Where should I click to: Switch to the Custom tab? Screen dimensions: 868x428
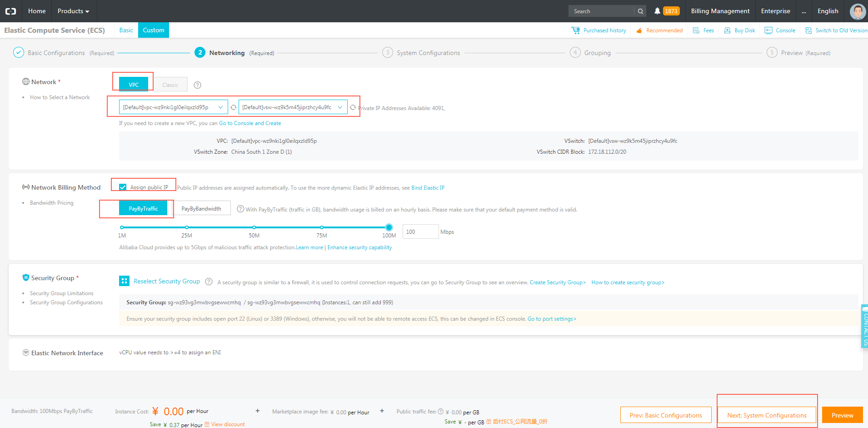pyautogui.click(x=154, y=30)
